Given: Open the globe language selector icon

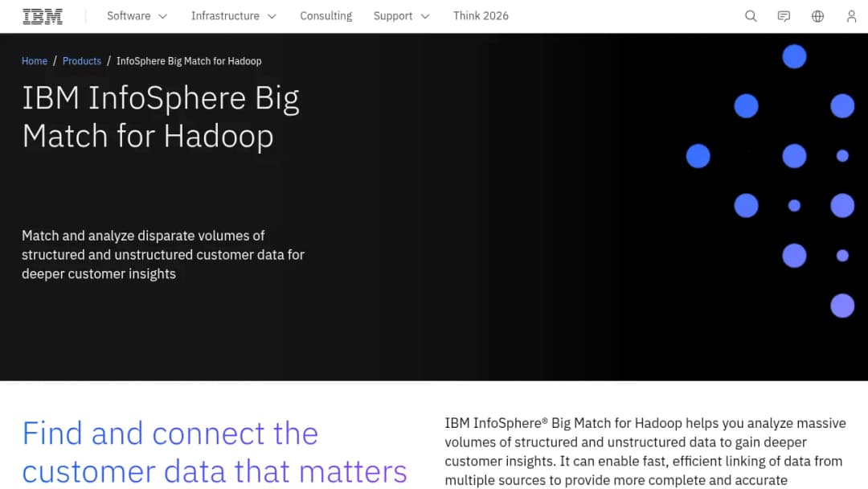Looking at the screenshot, I should pyautogui.click(x=817, y=16).
